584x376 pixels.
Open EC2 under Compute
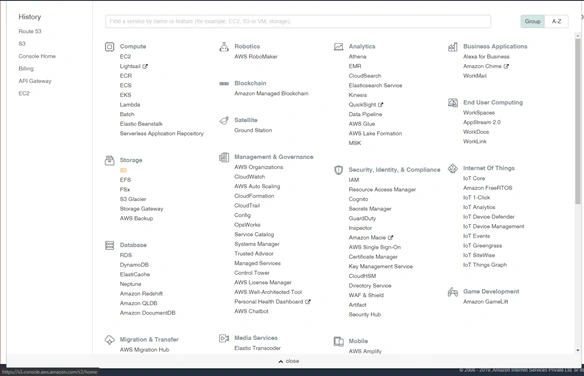(125, 57)
